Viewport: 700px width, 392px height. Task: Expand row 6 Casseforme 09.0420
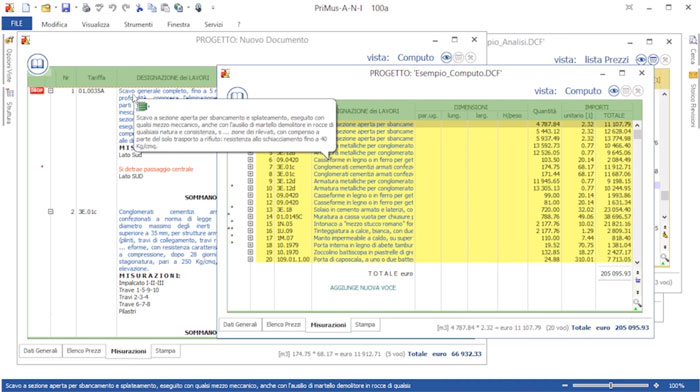pos(250,159)
